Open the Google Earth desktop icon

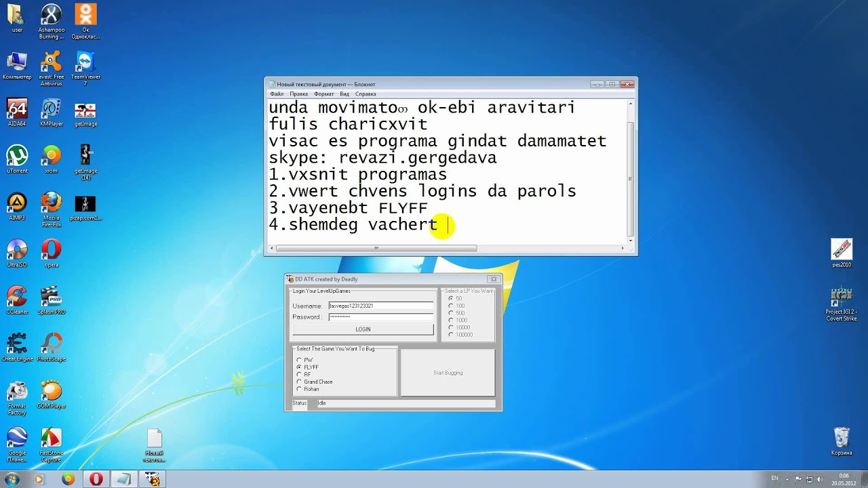click(x=17, y=445)
